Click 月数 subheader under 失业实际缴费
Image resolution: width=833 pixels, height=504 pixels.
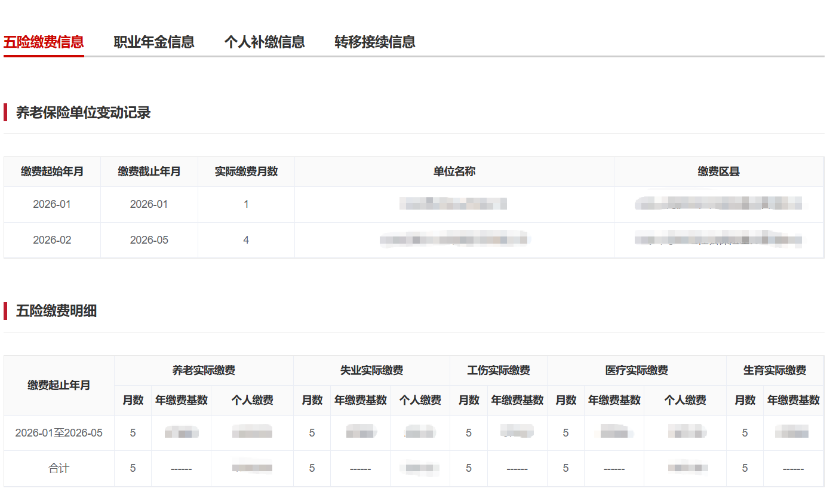312,401
